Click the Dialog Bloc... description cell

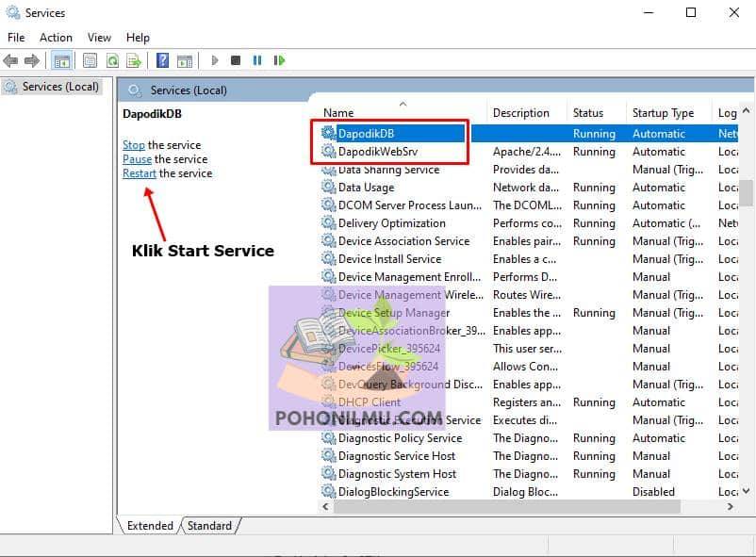(525, 491)
